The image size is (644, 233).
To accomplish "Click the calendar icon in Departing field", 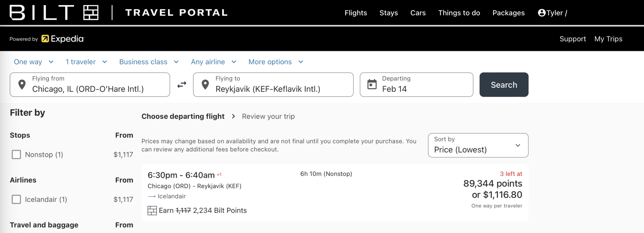I will click(x=372, y=84).
